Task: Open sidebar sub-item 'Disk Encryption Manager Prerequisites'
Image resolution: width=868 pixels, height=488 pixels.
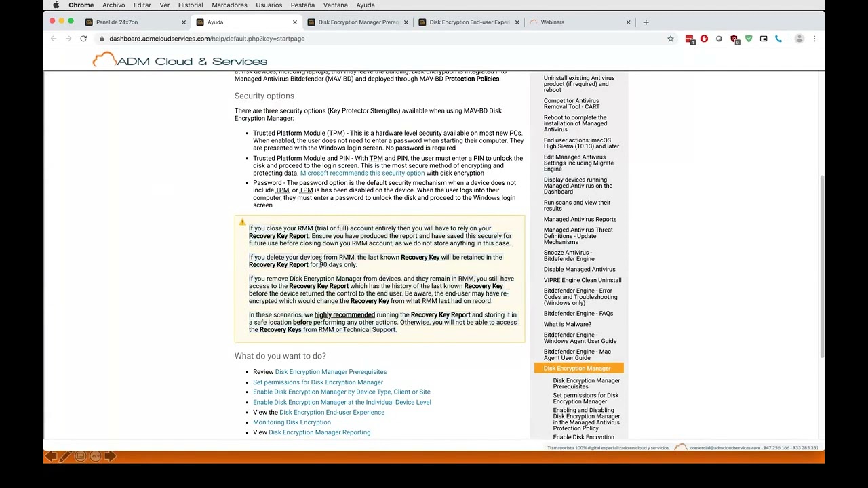Action: click(587, 384)
